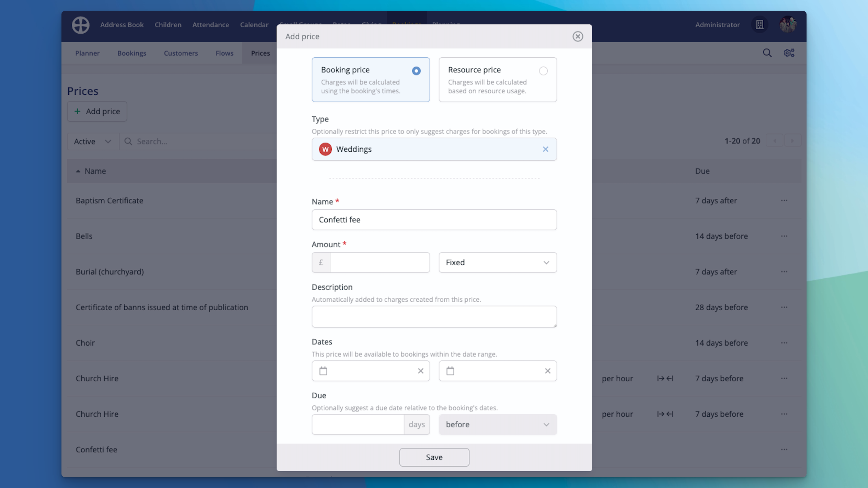Open the before/after due dropdown
The width and height of the screenshot is (868, 488).
click(497, 425)
